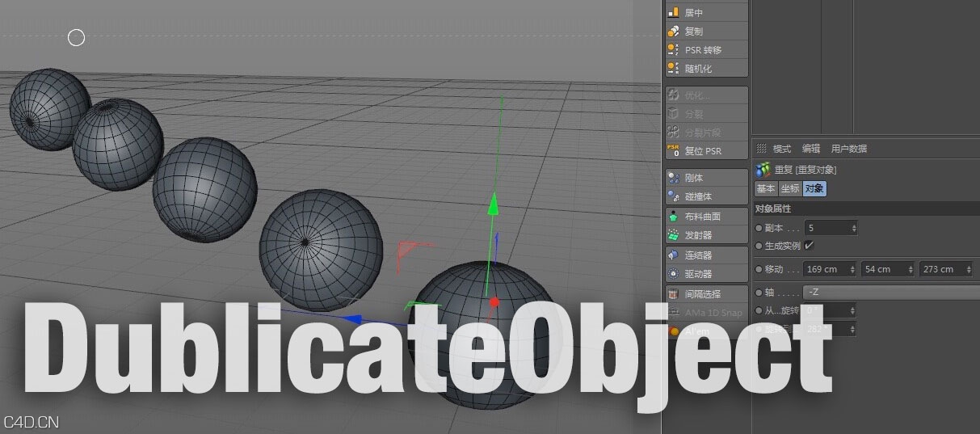Select the 复制 duplicate tool
The width and height of the screenshot is (980, 434).
tap(706, 31)
